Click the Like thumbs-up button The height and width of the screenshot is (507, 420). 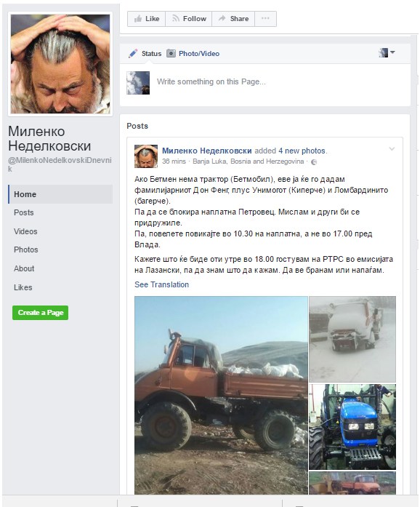146,19
